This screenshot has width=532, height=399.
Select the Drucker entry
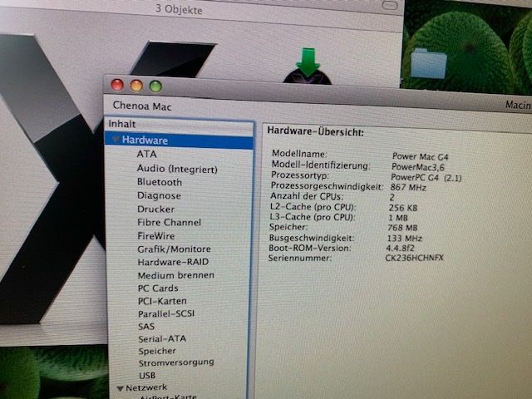[x=155, y=209]
